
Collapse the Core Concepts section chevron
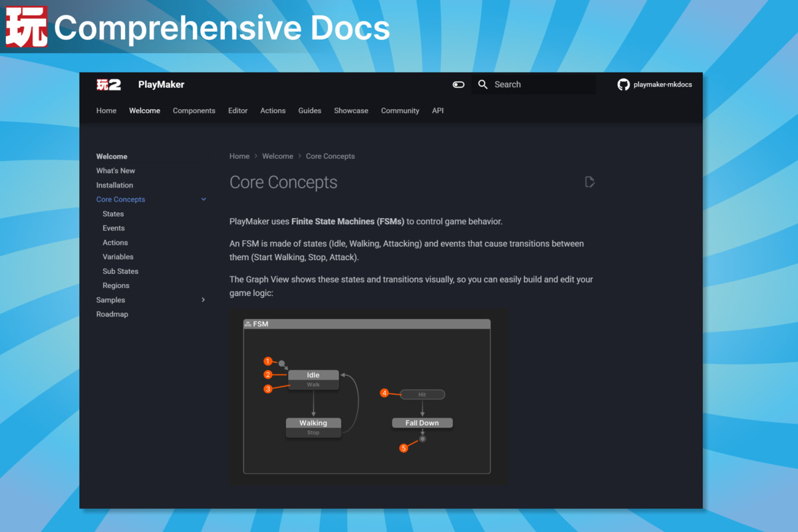[203, 199]
